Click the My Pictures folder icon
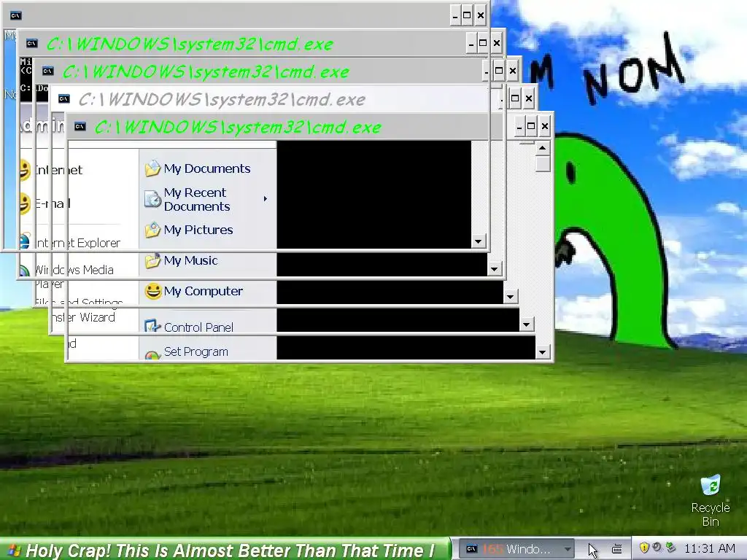Image resolution: width=747 pixels, height=560 pixels. (152, 230)
